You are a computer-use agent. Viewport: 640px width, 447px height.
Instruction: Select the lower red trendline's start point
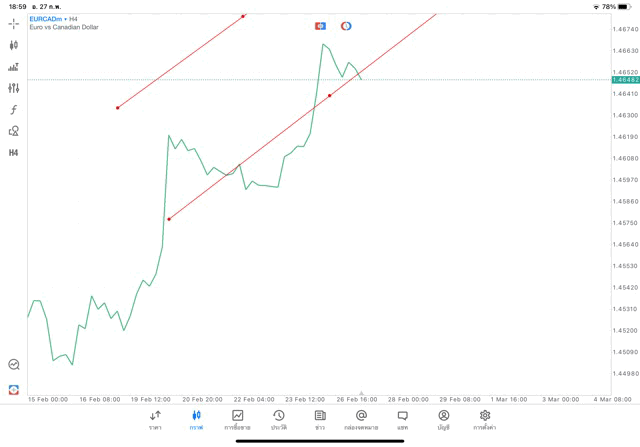(x=169, y=219)
